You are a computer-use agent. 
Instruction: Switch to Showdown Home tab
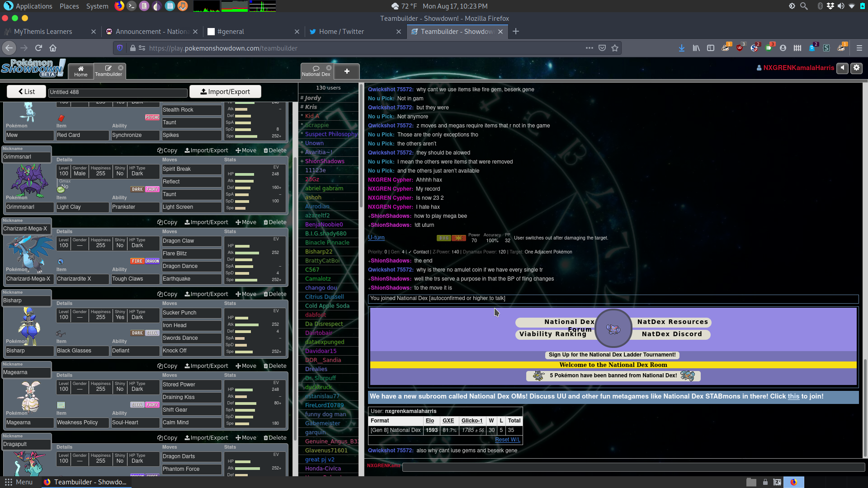coord(81,71)
